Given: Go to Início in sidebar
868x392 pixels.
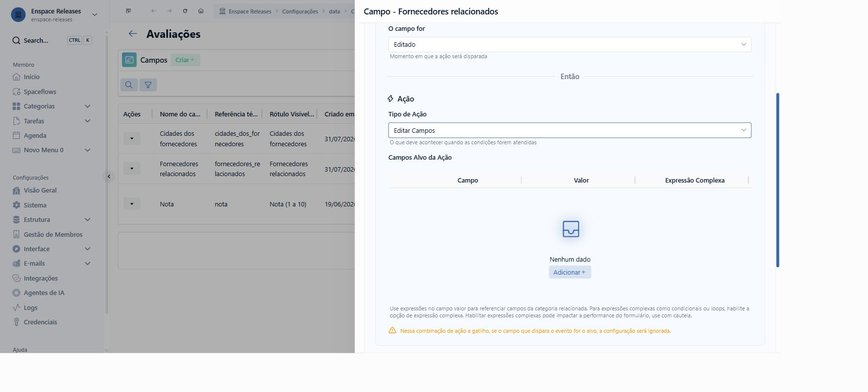Looking at the screenshot, I should (x=31, y=77).
